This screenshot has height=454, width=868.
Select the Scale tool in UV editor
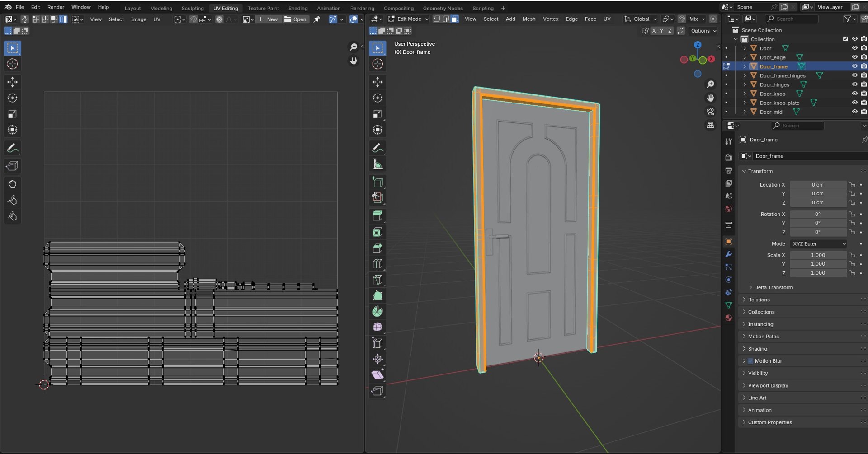(13, 114)
